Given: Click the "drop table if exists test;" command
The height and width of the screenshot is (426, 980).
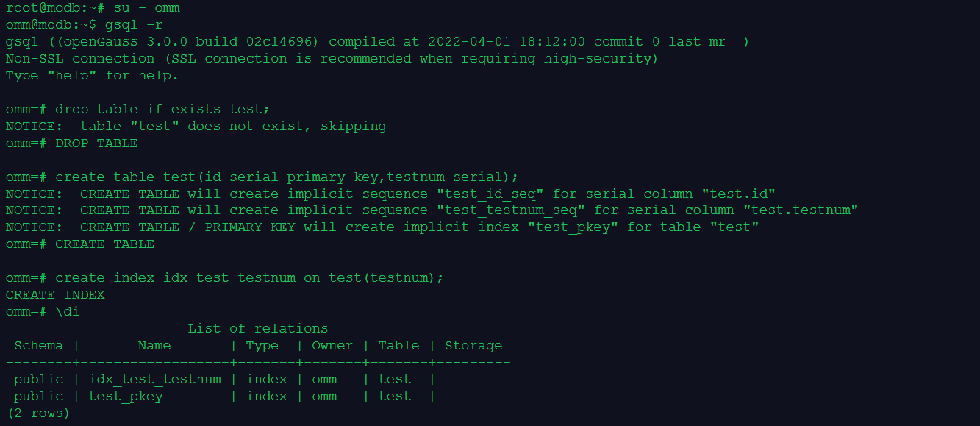Looking at the screenshot, I should (162, 110).
